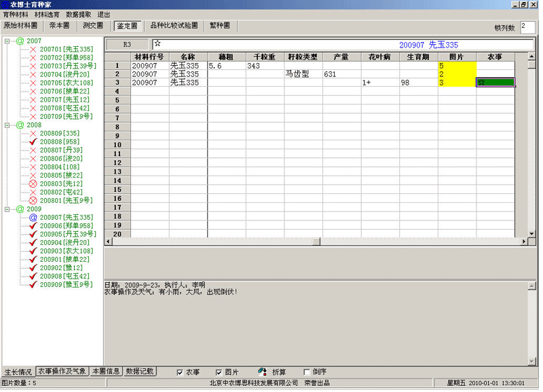Click the grid vertical scrollbar down arrow
Screen dimensions: 543x392
[x=531, y=233]
